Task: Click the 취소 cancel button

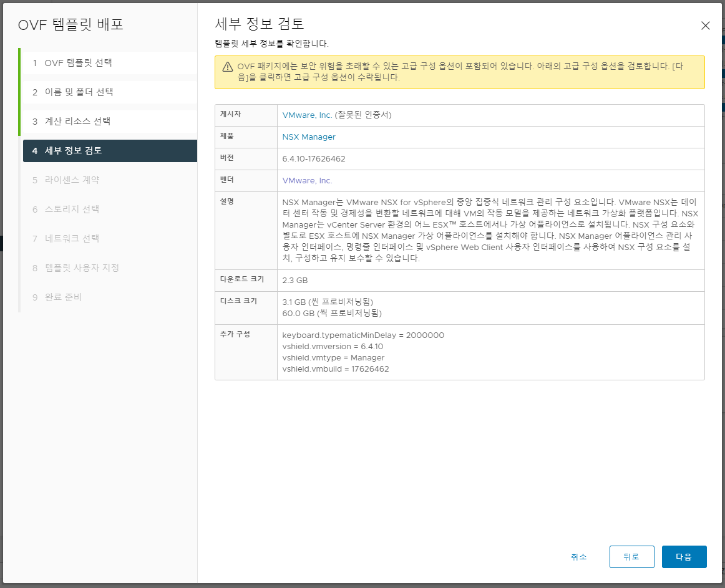Action: pyautogui.click(x=578, y=557)
